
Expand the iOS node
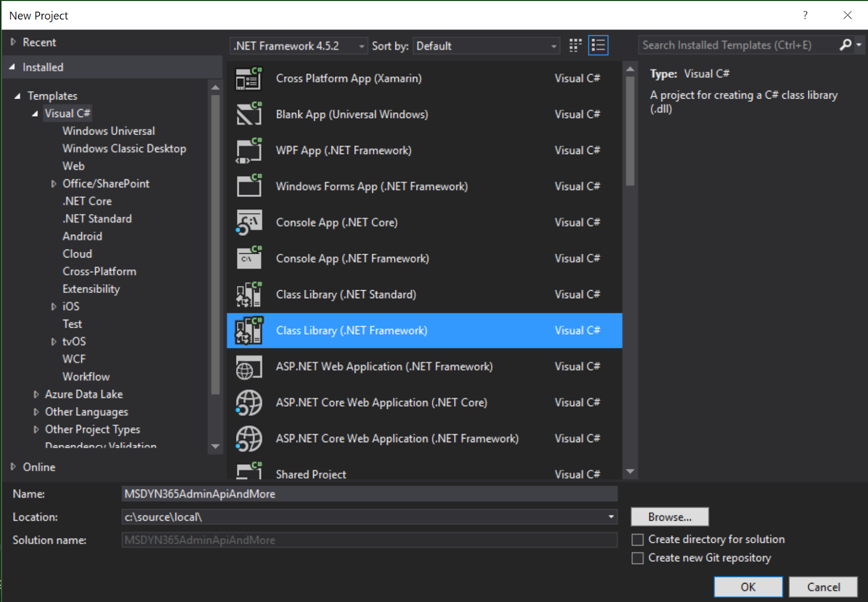point(53,306)
